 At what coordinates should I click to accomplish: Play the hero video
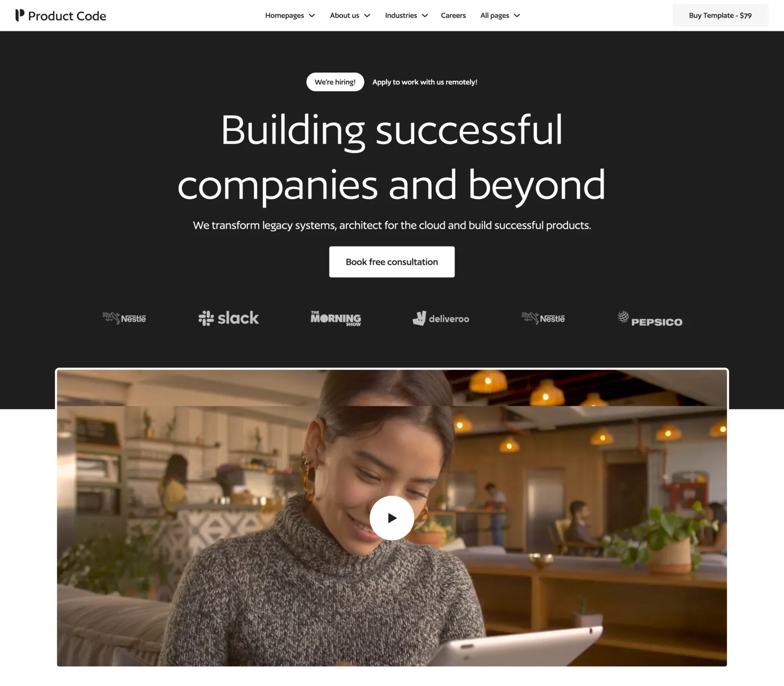coord(392,518)
